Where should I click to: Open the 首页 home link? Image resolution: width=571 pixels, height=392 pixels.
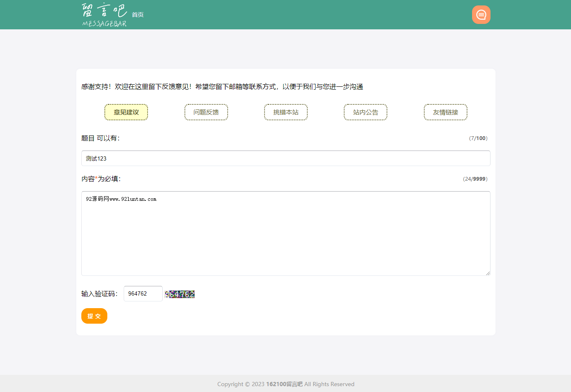coord(138,15)
